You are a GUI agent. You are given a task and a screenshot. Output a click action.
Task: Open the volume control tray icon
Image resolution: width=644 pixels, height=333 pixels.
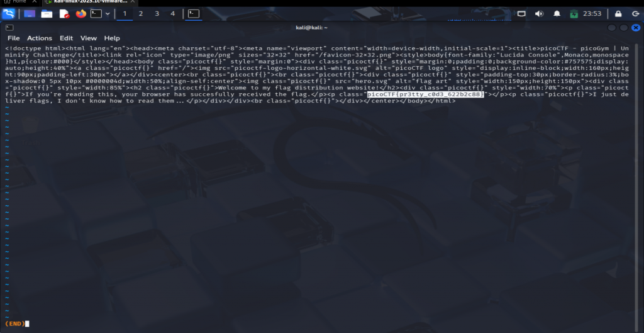[539, 14]
